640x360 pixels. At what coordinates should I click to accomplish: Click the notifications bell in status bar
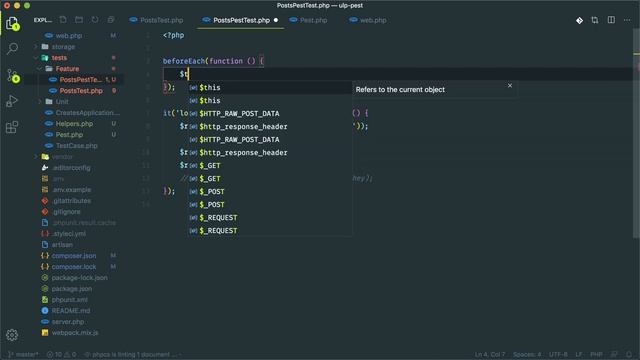[x=629, y=354]
